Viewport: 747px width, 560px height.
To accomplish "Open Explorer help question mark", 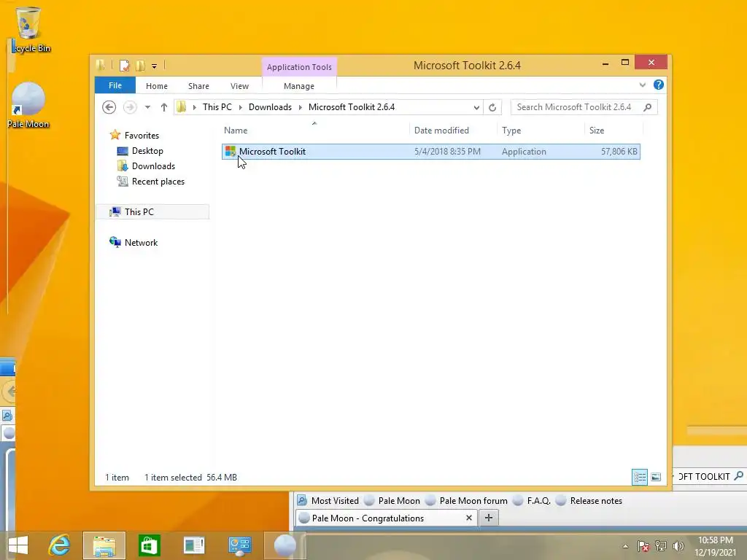I will pyautogui.click(x=659, y=85).
